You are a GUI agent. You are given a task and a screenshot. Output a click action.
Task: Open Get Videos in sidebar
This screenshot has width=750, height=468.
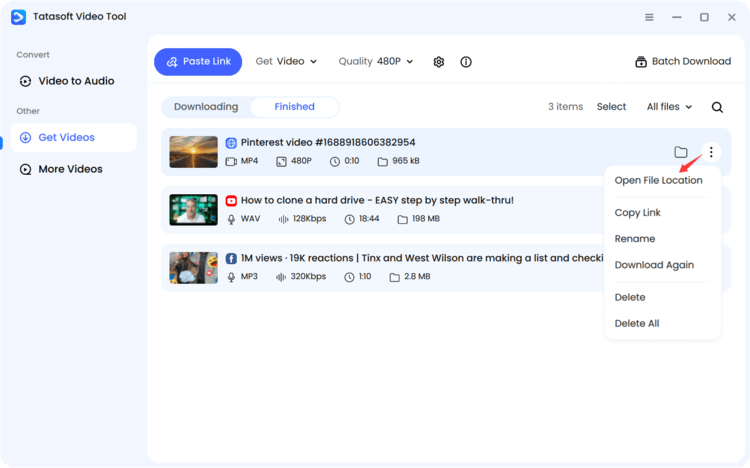coord(74,138)
